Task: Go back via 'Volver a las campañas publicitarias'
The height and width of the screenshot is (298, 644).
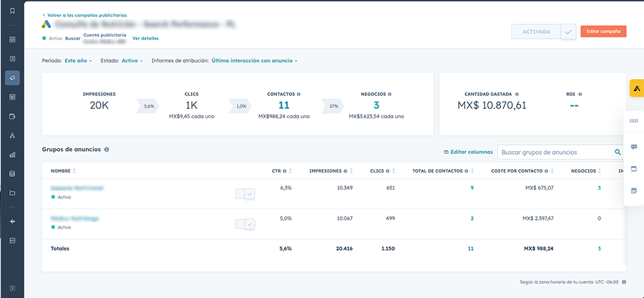Action: tap(84, 15)
